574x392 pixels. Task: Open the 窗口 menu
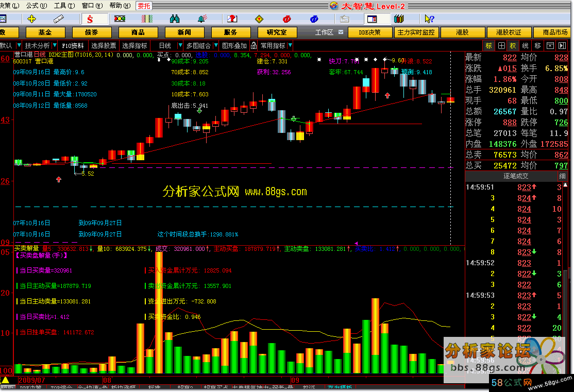click(x=92, y=6)
